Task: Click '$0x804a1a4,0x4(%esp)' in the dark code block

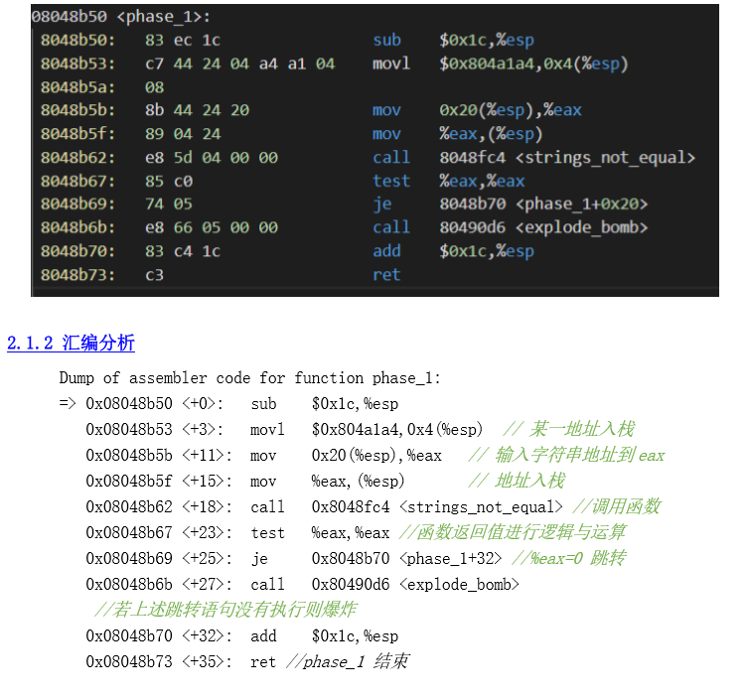Action: click(533, 64)
